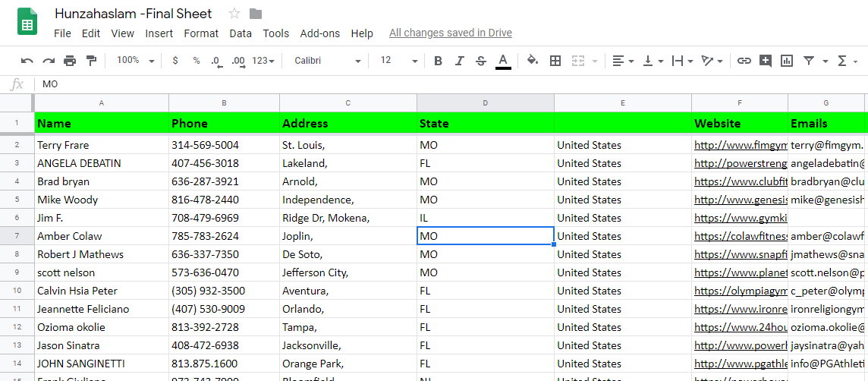Image resolution: width=868 pixels, height=381 pixels.
Task: Open the 100% zoom dropdown
Action: coord(136,61)
